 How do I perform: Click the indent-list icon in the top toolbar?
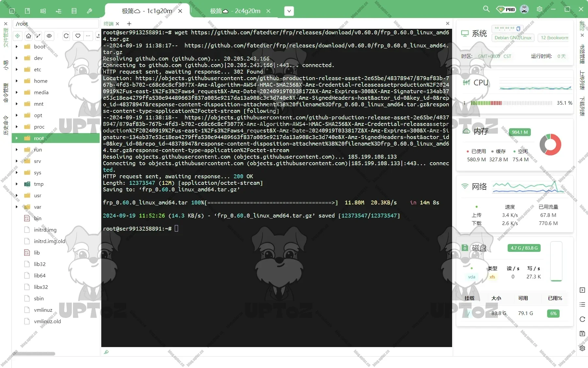pos(58,11)
